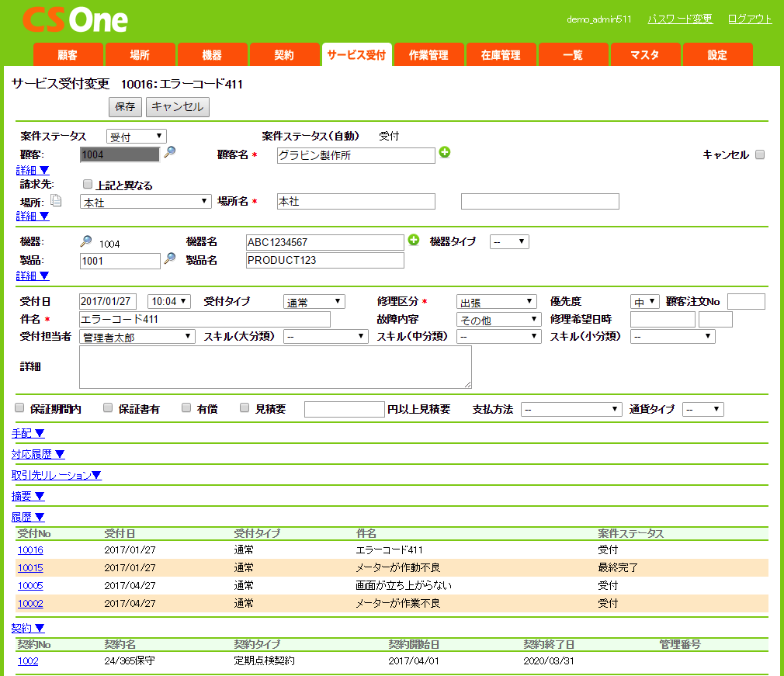
Task: Open history record 10005
Action: coord(30,585)
